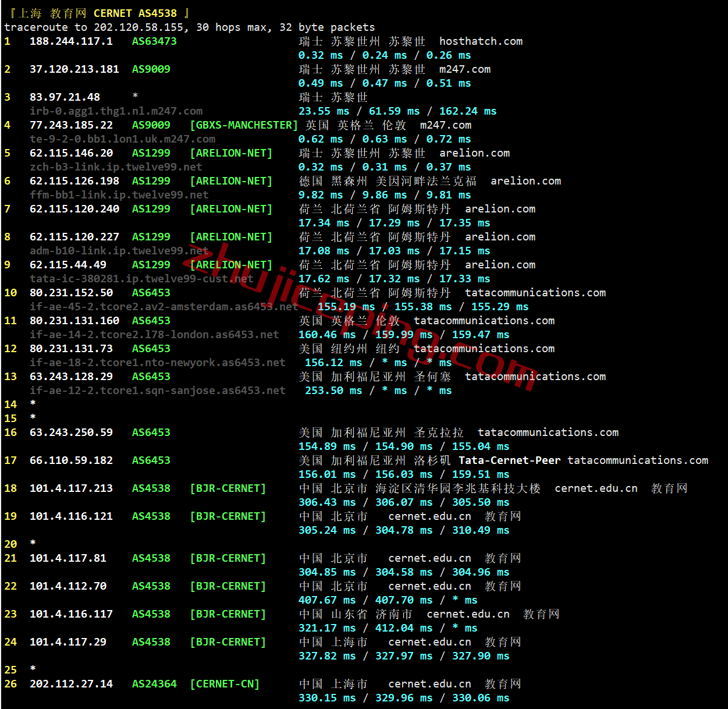Select latency 154.89 ms in hop 16

pyautogui.click(x=327, y=446)
